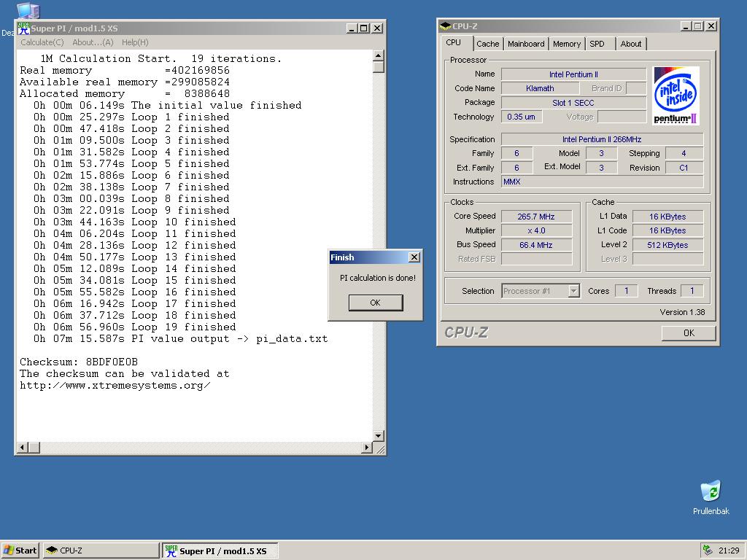Maximize the Super PI window
Image resolution: width=747 pixels, height=560 pixels.
click(364, 28)
